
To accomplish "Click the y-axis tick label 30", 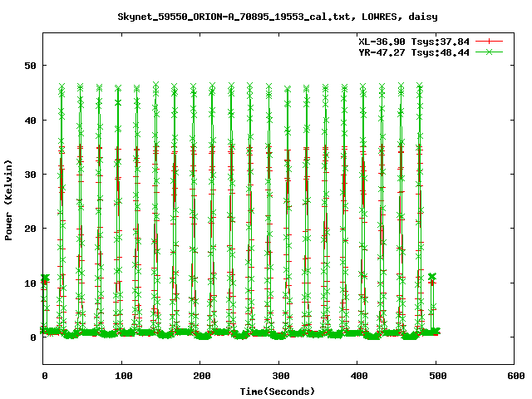I will coord(31,175).
